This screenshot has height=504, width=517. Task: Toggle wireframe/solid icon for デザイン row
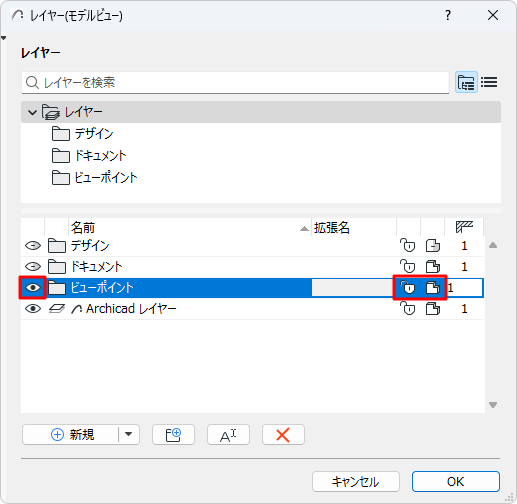tap(433, 246)
